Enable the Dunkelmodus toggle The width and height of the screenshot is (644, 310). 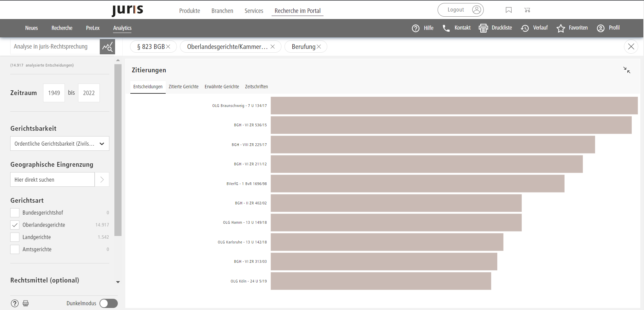[109, 303]
